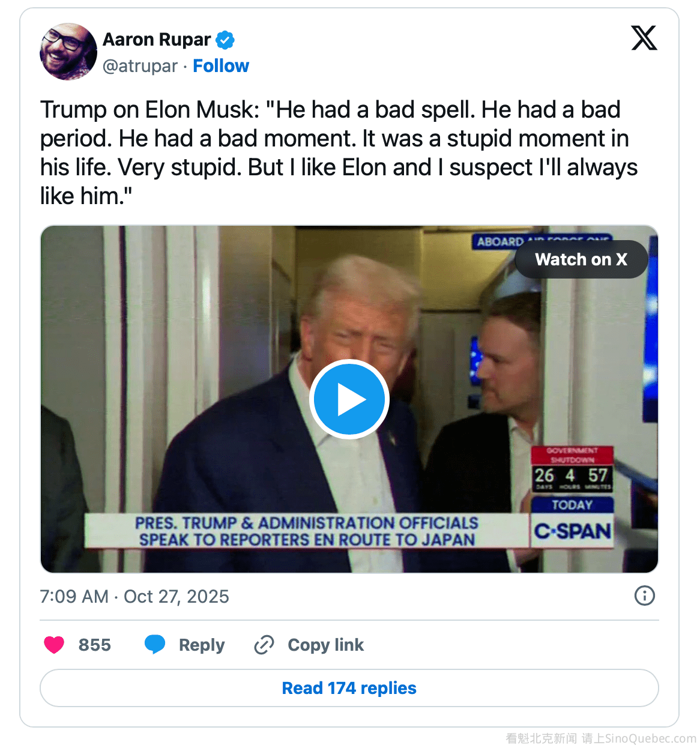Follow the @atrupar account
Screen dimensions: 700x748
[220, 66]
